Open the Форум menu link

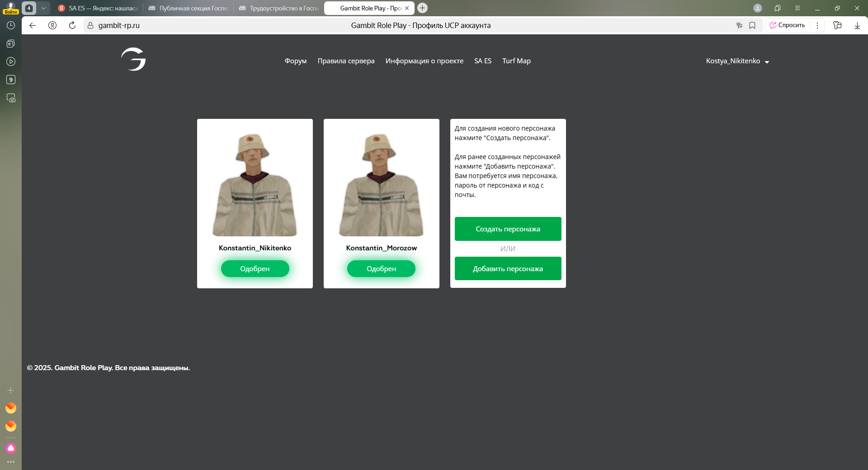tap(296, 61)
